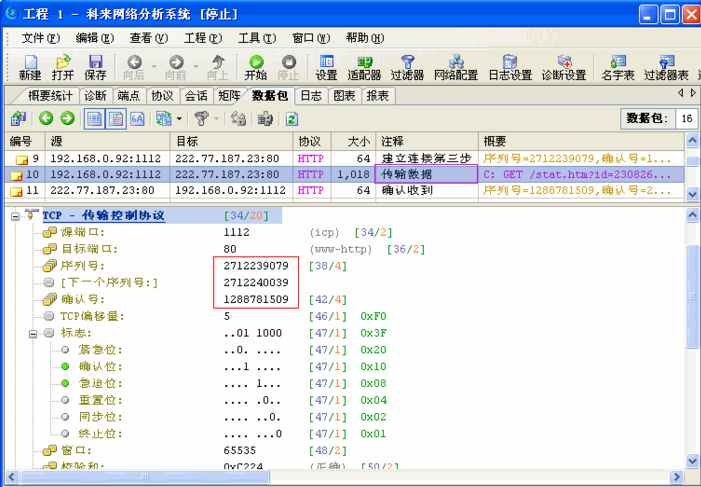Open dropdown arrow next to funnel icon
The image size is (701, 487).
tap(216, 119)
